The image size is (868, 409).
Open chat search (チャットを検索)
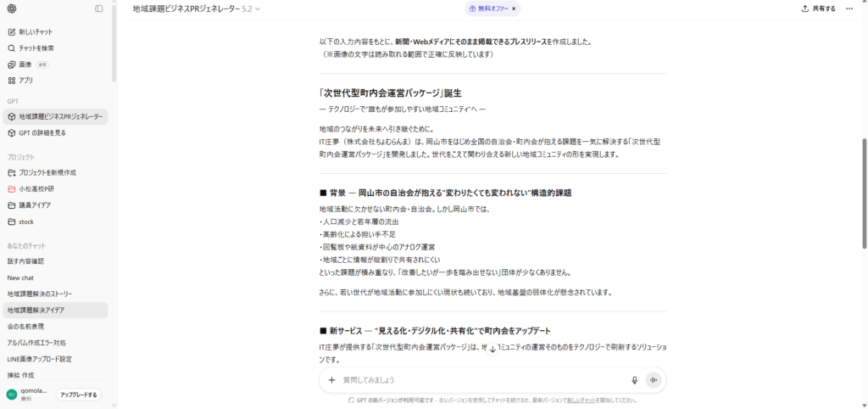point(36,48)
